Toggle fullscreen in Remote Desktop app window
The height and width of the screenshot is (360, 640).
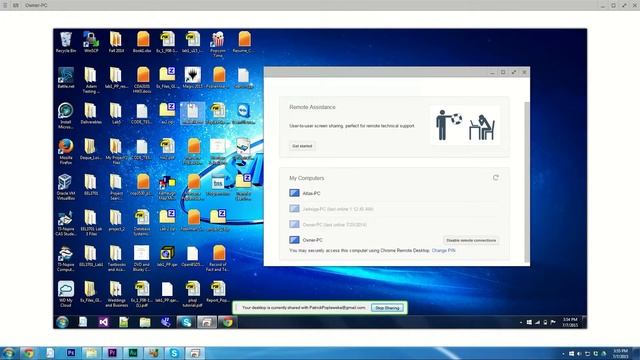coord(513,72)
